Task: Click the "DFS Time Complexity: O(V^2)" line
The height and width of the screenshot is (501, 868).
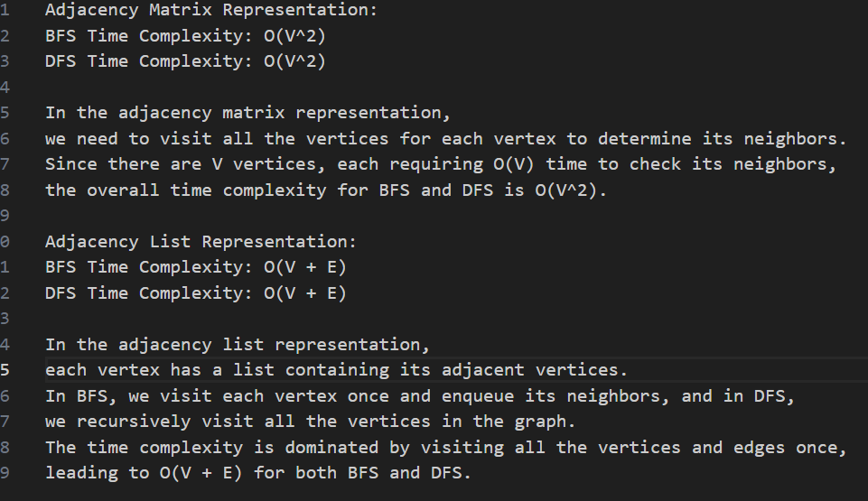Action: coord(184,61)
